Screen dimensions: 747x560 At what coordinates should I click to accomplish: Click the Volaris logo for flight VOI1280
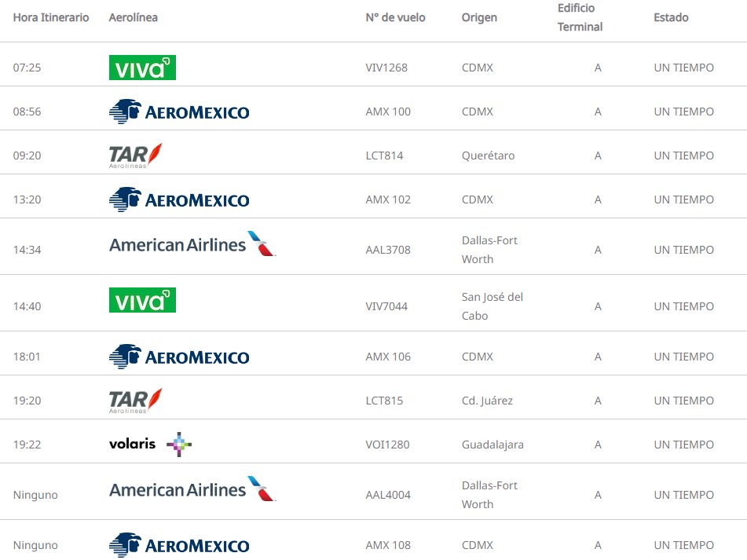pyautogui.click(x=150, y=445)
